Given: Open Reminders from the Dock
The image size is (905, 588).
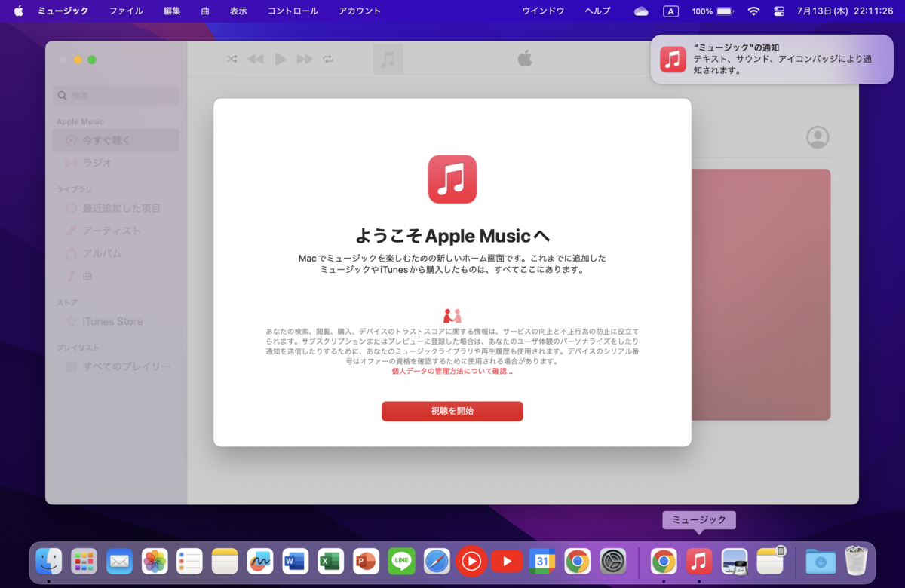Looking at the screenshot, I should (189, 561).
